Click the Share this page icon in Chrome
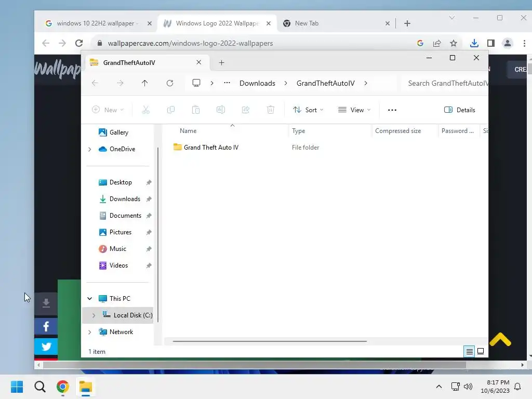532x399 pixels. 437,43
